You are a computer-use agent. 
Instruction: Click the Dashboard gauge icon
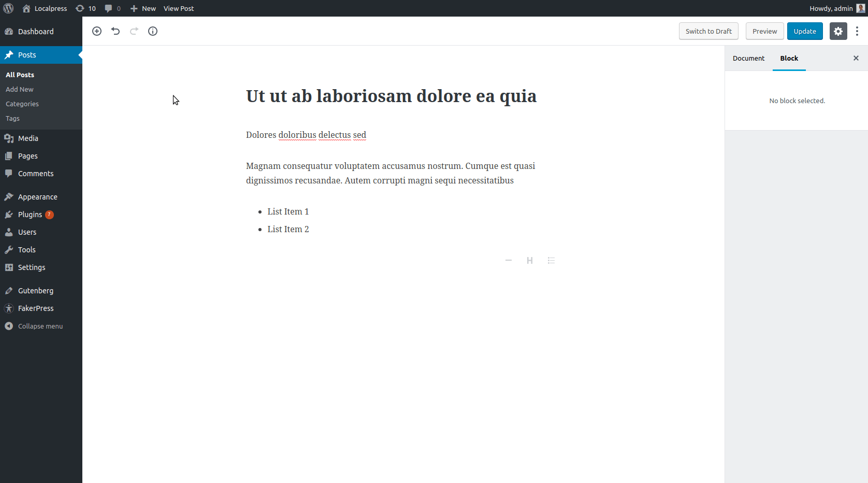(x=9, y=32)
